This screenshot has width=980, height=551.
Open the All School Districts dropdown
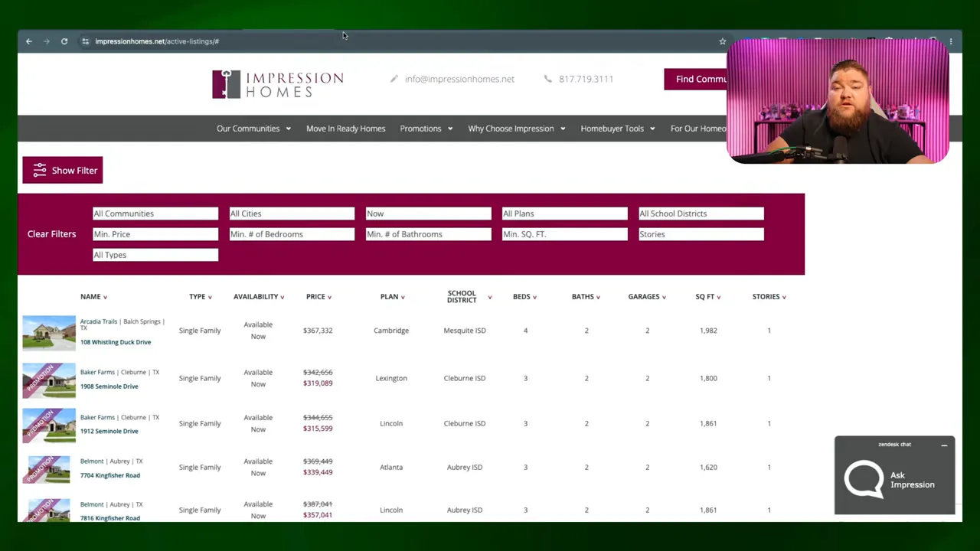(x=701, y=214)
